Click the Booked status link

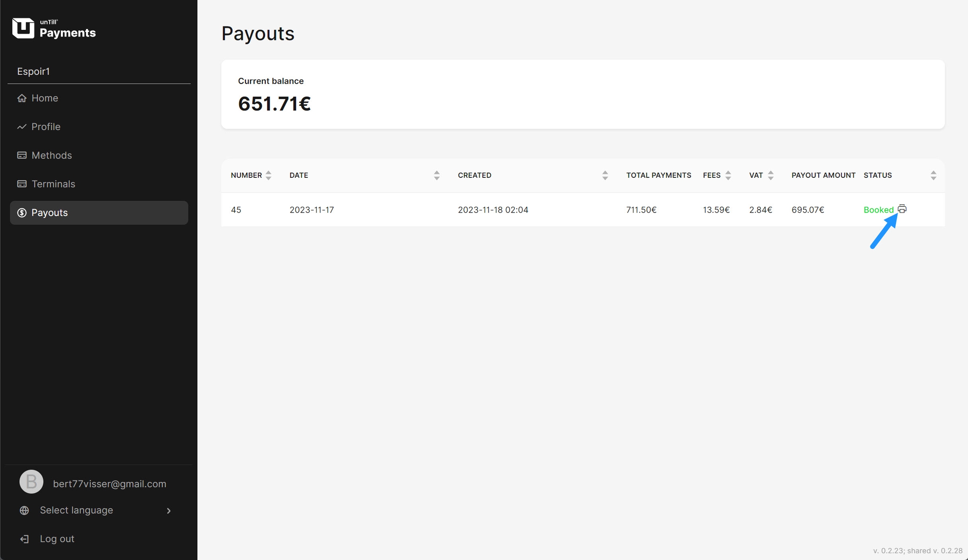878,210
